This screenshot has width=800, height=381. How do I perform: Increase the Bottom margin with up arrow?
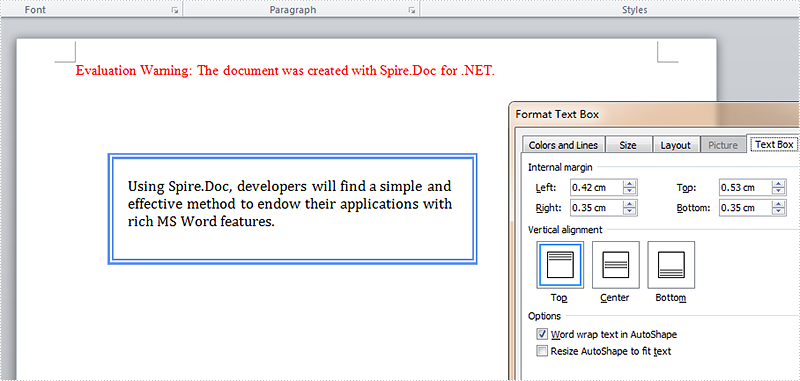point(779,204)
